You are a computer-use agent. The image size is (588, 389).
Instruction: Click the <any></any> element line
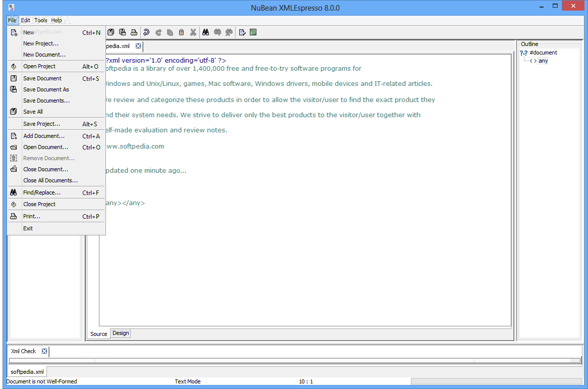pyautogui.click(x=125, y=203)
